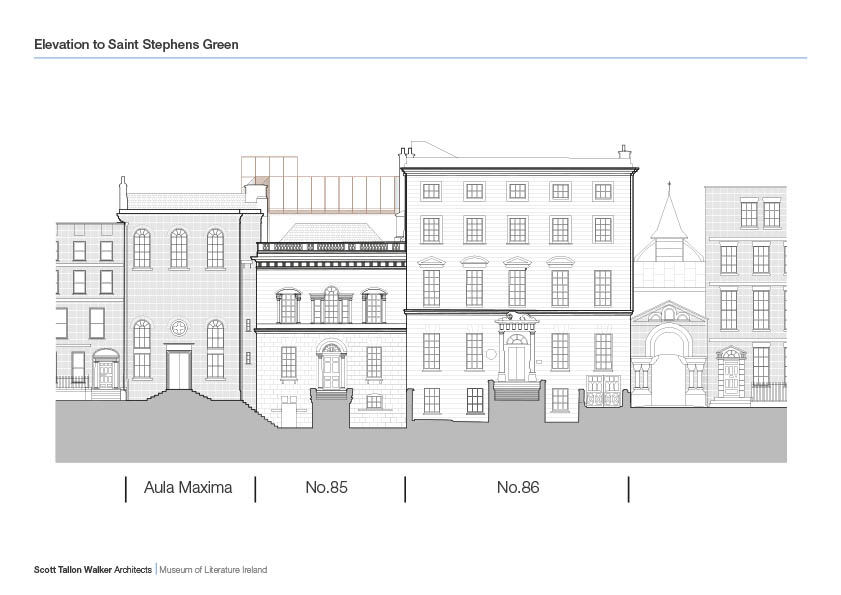Click 'Museum of Literature Ireland' footer text
This screenshot has width=841, height=595.
pyautogui.click(x=213, y=570)
